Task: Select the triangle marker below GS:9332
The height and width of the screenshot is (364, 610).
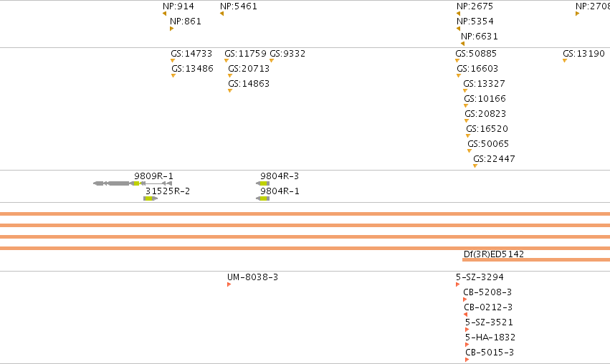Action: tap(272, 61)
